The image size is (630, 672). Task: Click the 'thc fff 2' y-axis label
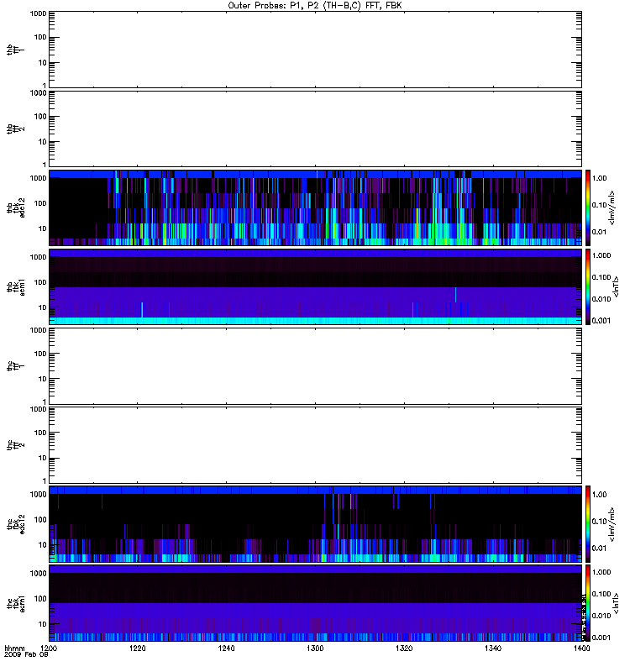click(x=14, y=445)
